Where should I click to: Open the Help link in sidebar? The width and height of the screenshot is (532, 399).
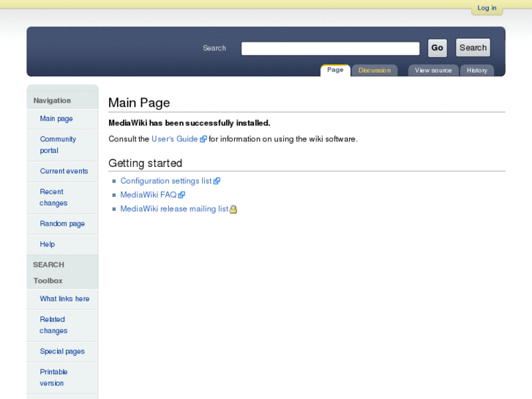(47, 244)
